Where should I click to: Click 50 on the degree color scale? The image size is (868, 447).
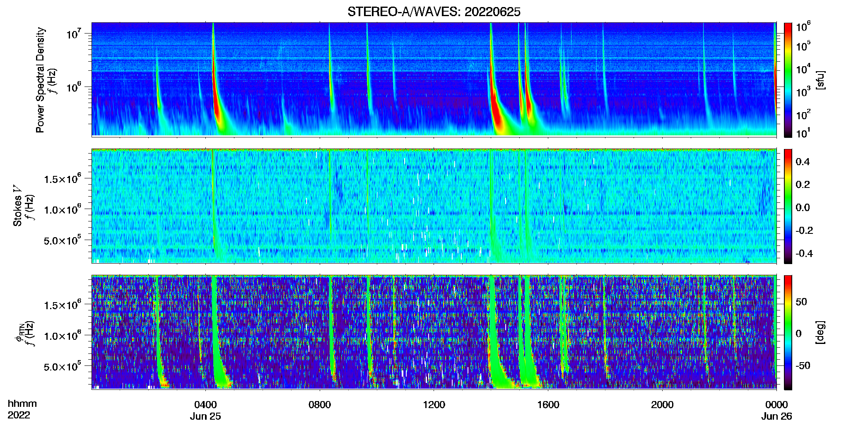click(x=801, y=302)
